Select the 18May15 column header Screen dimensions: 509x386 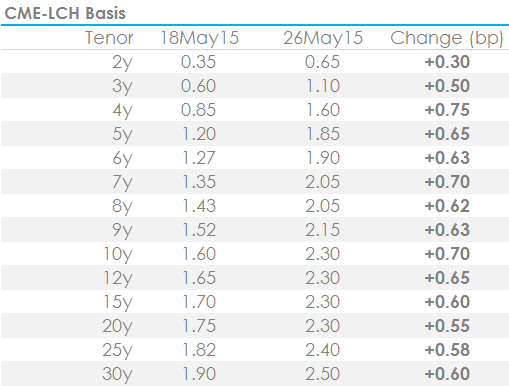tap(199, 38)
